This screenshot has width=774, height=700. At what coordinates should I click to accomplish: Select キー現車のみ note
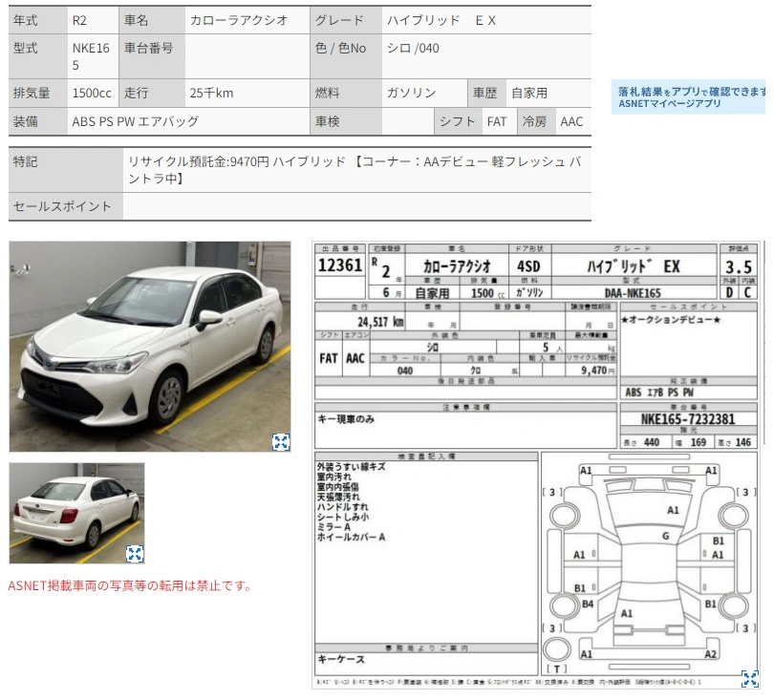(346, 419)
